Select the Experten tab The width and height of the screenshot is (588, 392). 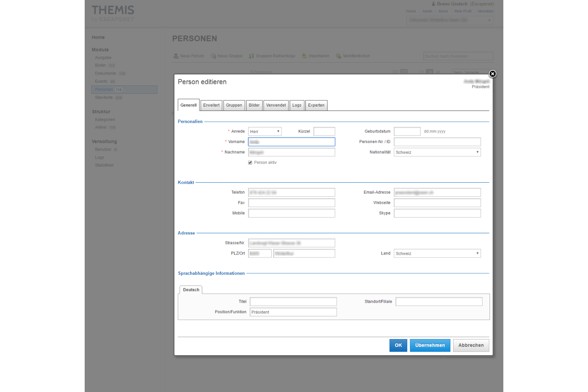316,105
